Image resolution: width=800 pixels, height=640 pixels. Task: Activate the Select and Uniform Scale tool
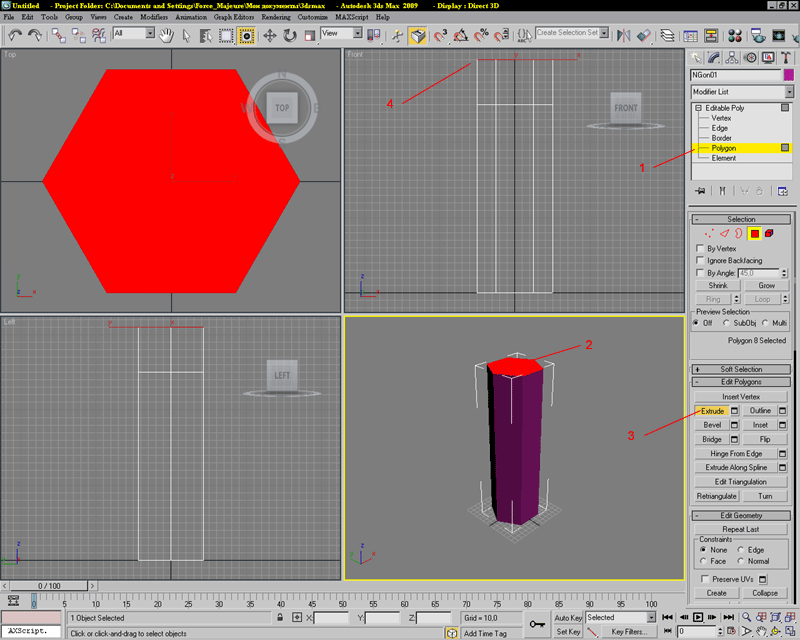click(x=310, y=35)
